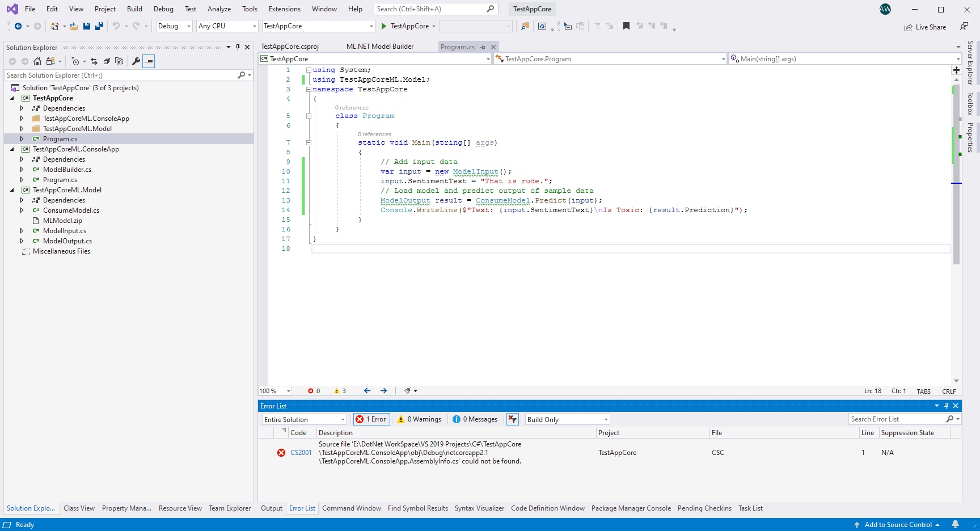The image size is (980, 531).
Task: Start a Live Share session
Action: point(926,27)
